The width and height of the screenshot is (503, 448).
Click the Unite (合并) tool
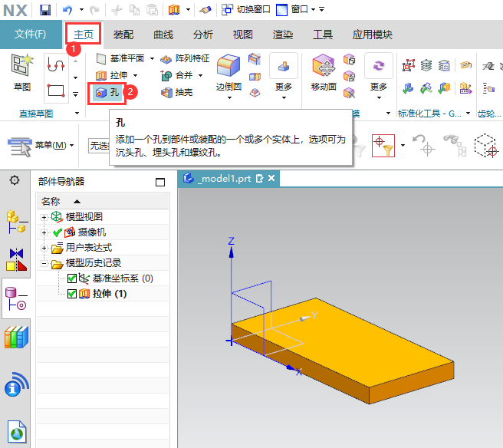176,75
